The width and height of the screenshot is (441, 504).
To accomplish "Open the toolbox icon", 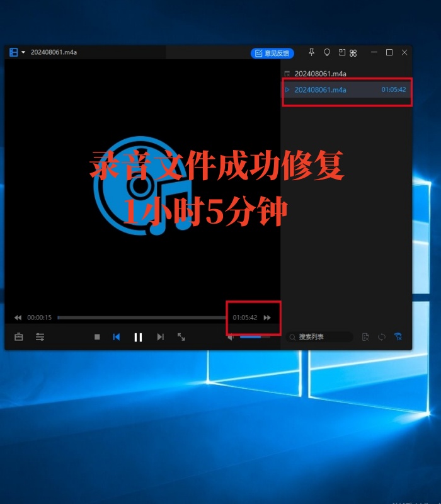I will pyautogui.click(x=19, y=337).
